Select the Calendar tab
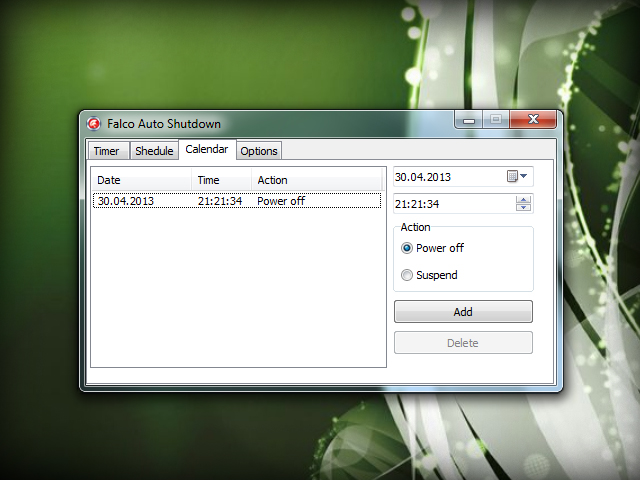 tap(207, 150)
